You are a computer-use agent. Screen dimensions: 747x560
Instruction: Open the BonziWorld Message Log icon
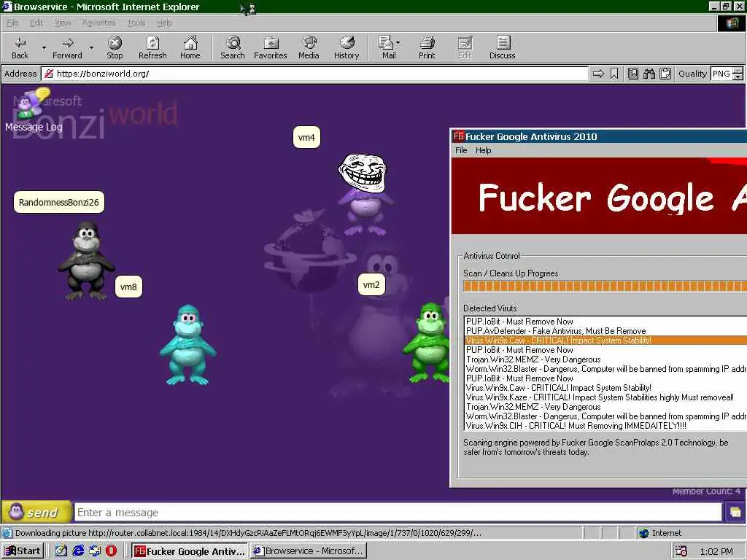32,111
